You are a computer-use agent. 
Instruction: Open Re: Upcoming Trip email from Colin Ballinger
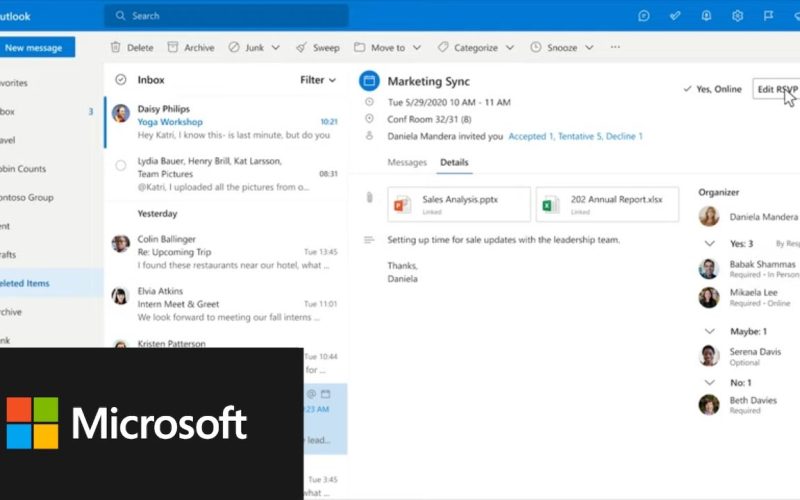click(227, 252)
